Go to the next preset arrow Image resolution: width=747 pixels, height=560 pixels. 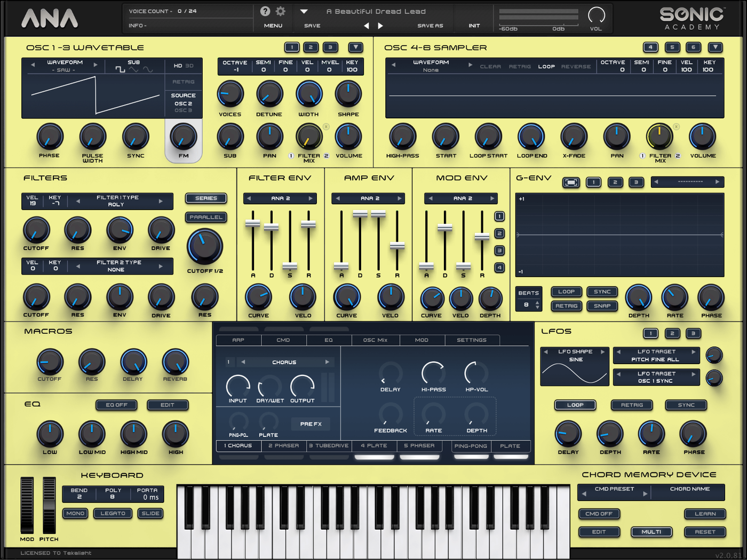pos(380,26)
